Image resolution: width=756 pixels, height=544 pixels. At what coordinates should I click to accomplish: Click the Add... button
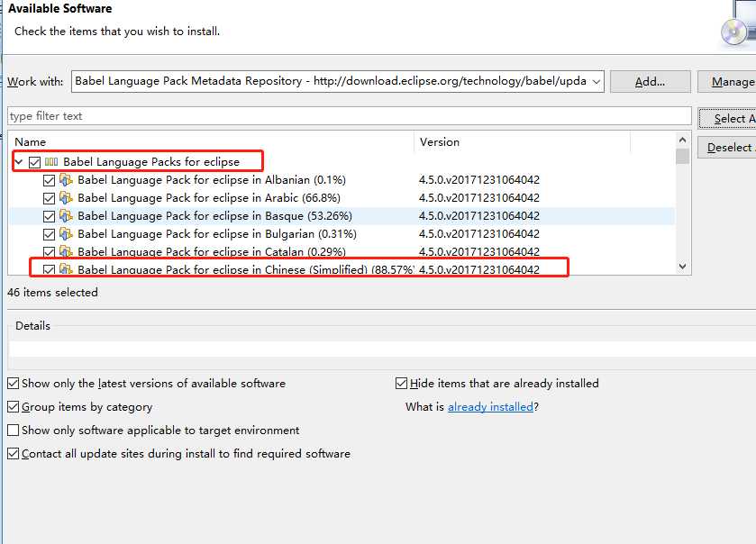point(650,82)
